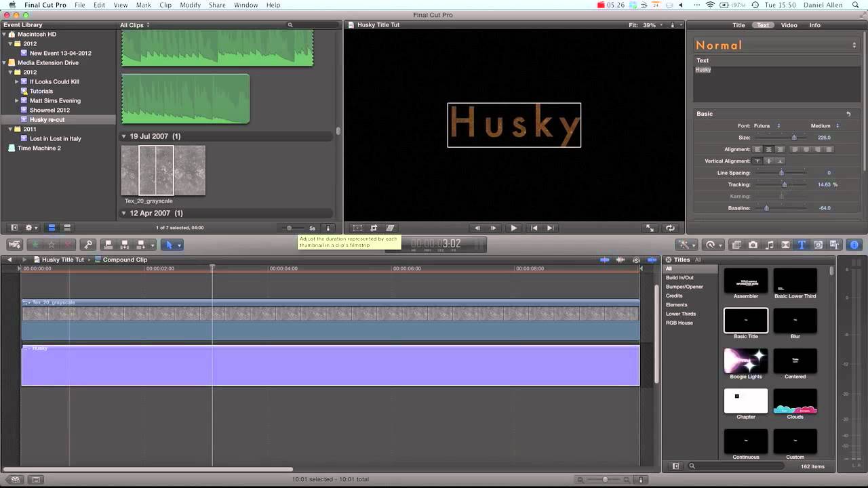The height and width of the screenshot is (488, 868).
Task: Reject clip with red X button
Action: 67,245
